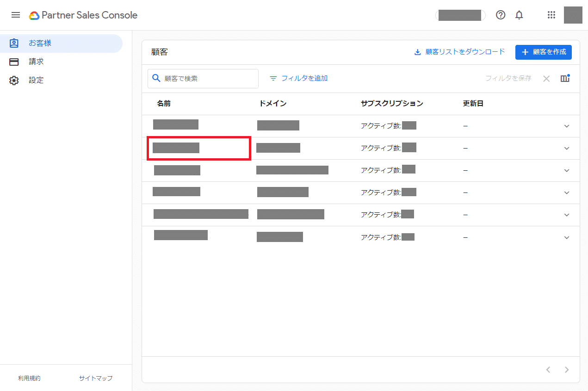This screenshot has height=391, width=588.
Task: Open the notifications bell
Action: [520, 15]
